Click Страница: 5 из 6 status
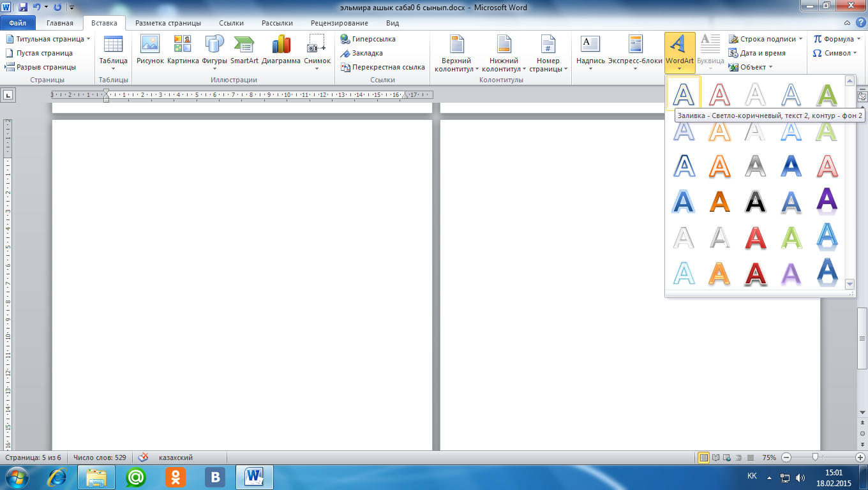This screenshot has height=490, width=868. point(33,457)
